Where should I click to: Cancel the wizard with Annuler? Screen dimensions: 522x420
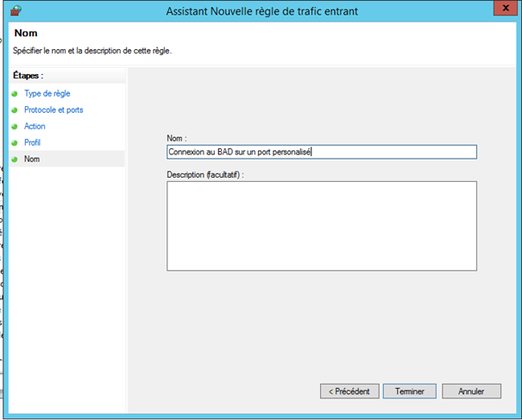pyautogui.click(x=471, y=391)
